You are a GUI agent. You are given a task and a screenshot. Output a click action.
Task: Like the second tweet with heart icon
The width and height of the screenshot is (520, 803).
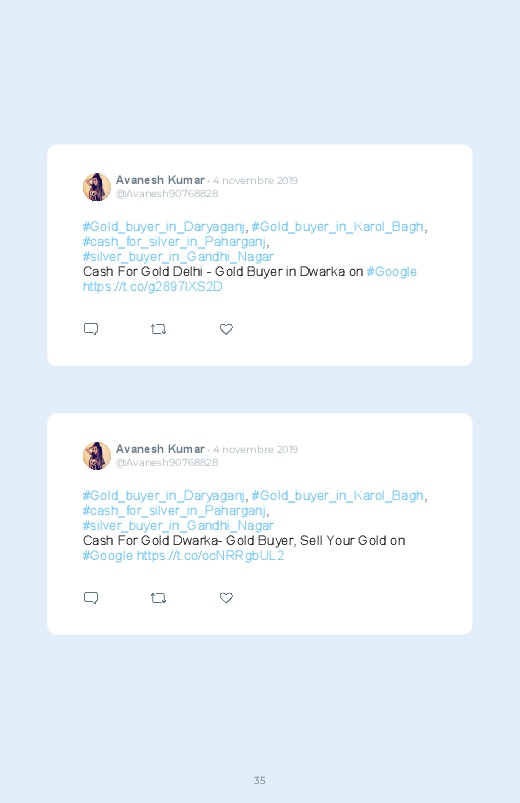tap(226, 598)
